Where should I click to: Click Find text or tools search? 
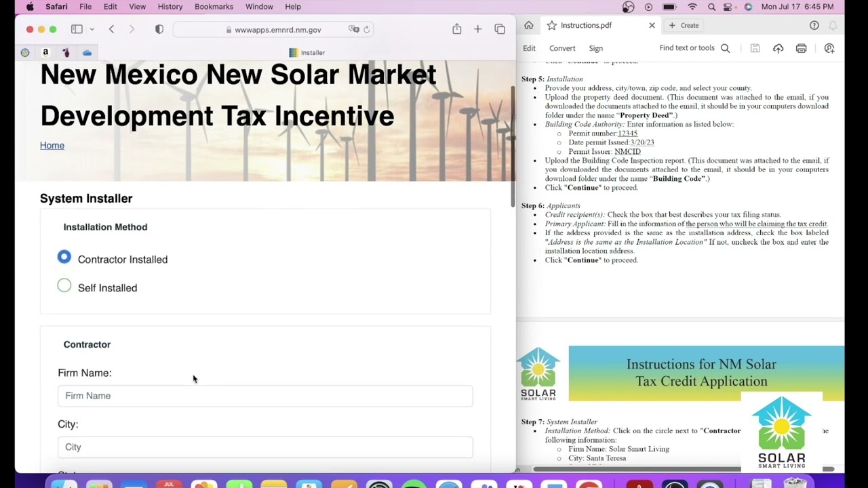[x=694, y=48]
